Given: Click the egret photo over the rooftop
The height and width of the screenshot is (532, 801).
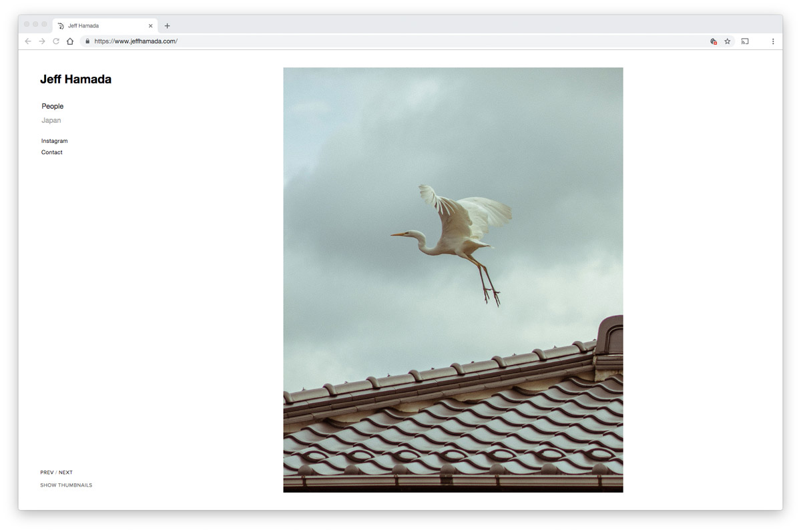Looking at the screenshot, I should click(x=453, y=280).
